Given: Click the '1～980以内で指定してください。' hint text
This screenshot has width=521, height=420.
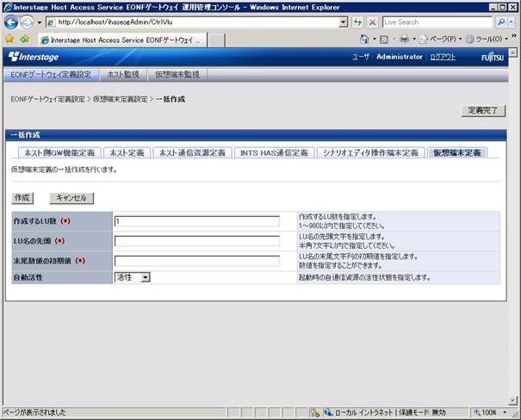Looking at the screenshot, I should [342, 225].
